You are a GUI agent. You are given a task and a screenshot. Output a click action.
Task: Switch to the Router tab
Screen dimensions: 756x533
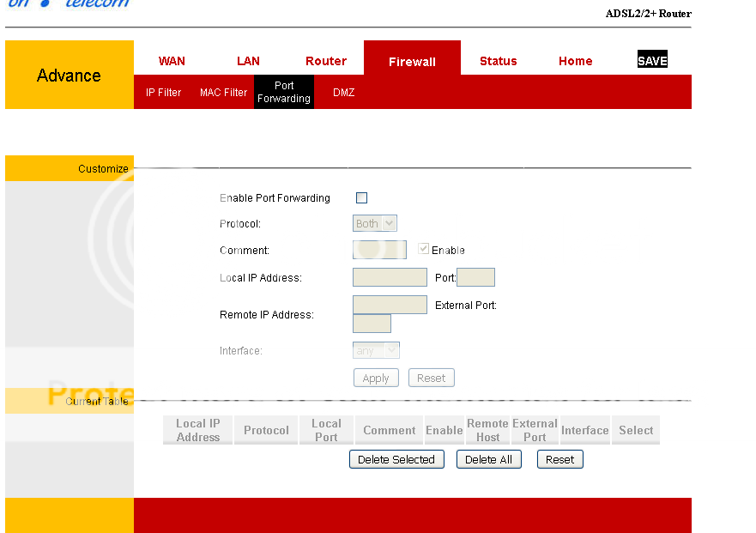pos(326,61)
